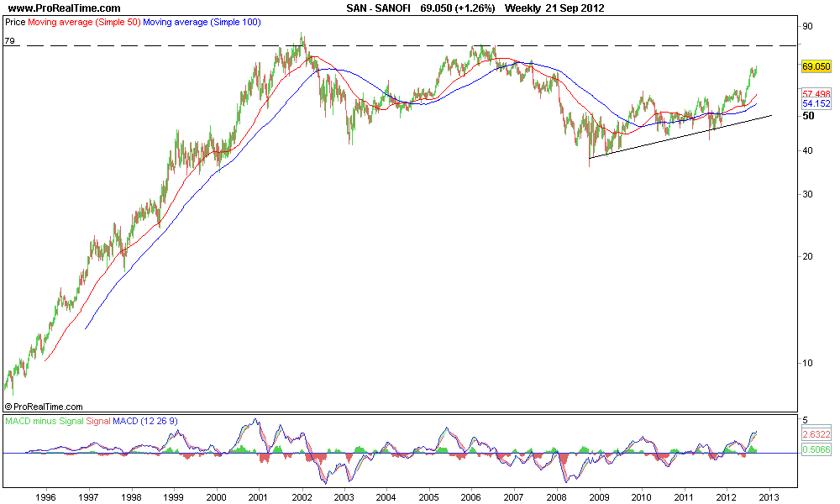Click the 1999 year label
This screenshot has height=504, width=840.
point(174,497)
